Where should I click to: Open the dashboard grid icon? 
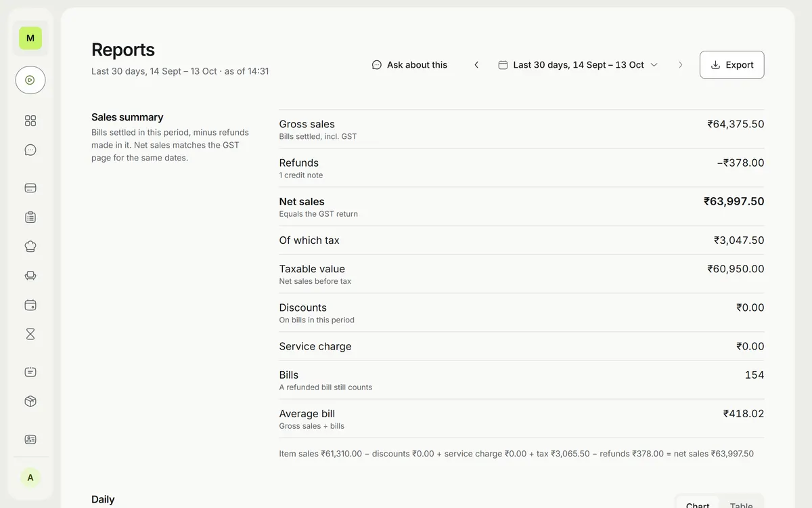click(30, 121)
